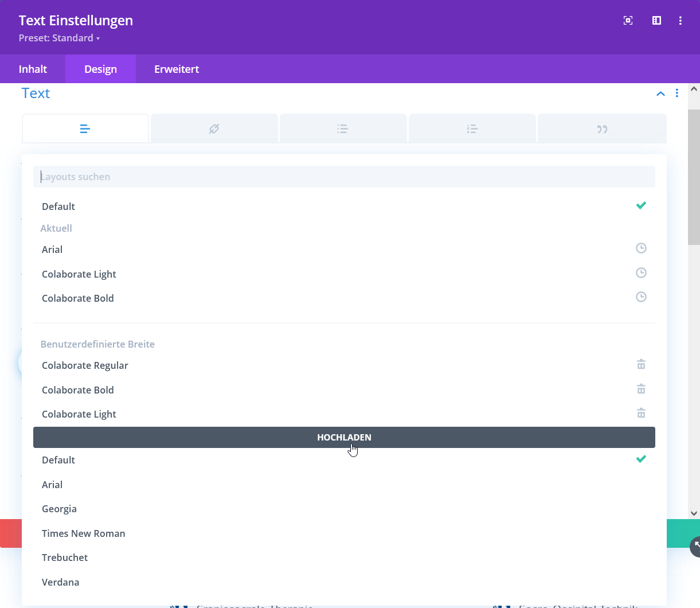Click the scrollbar up arrow
This screenshot has height=608, width=700.
[x=694, y=89]
